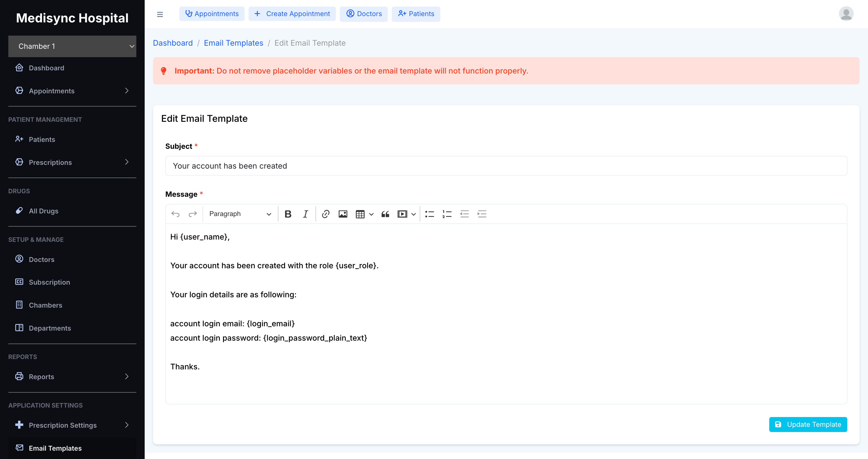Increase indent in the editor
The height and width of the screenshot is (459, 868).
pos(482,214)
